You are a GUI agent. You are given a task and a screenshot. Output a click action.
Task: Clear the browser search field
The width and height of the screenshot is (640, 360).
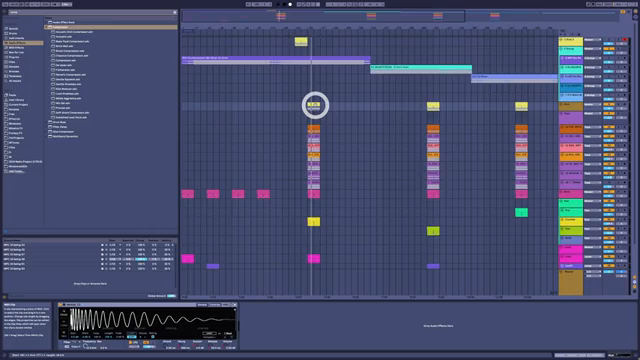[175, 12]
